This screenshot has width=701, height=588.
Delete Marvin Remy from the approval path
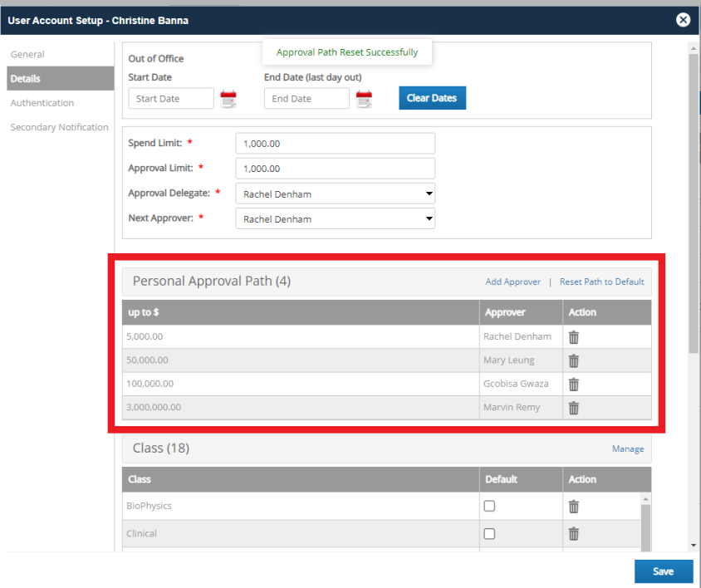[x=573, y=407]
